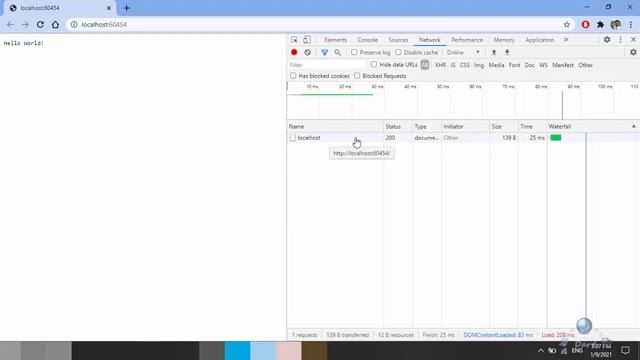Bookmark this page with the star icon
Viewport: 640px width, 360px height.
click(x=567, y=24)
